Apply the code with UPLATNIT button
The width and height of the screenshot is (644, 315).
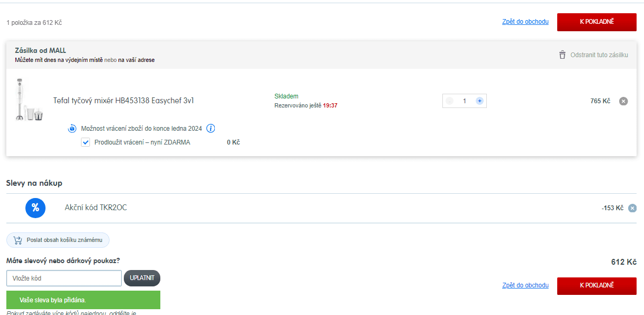[x=142, y=278]
